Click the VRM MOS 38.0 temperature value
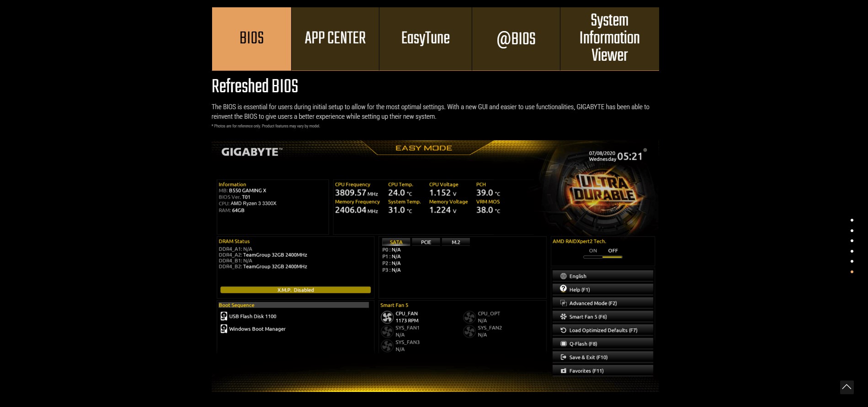Viewport: 868px width, 407px height. [488, 210]
